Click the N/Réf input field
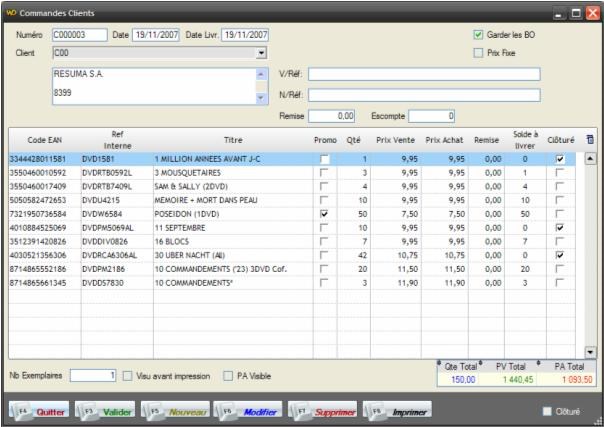 [x=424, y=95]
